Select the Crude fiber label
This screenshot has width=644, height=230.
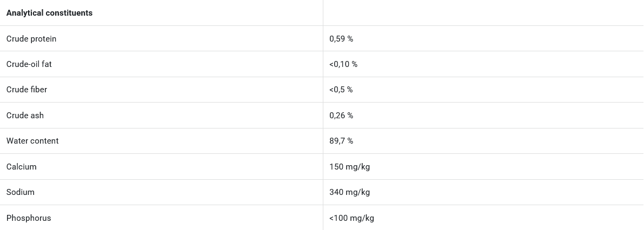point(26,90)
